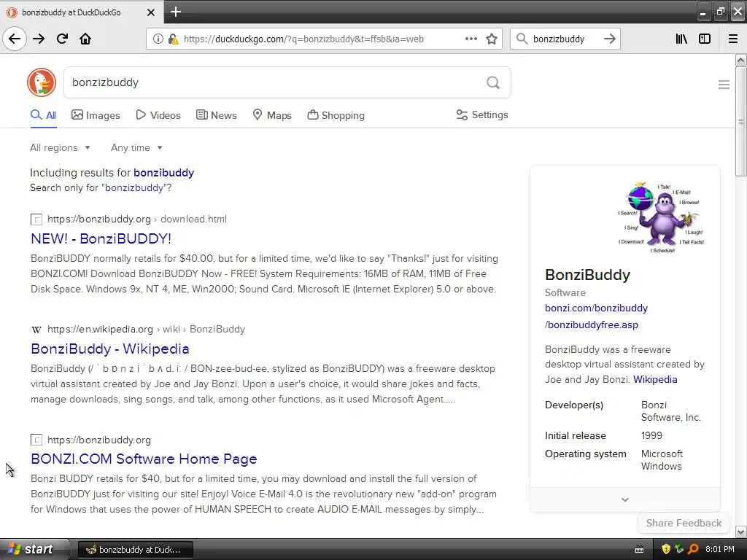The height and width of the screenshot is (560, 747).
Task: Click the scrollbar up arrow
Action: (741, 60)
